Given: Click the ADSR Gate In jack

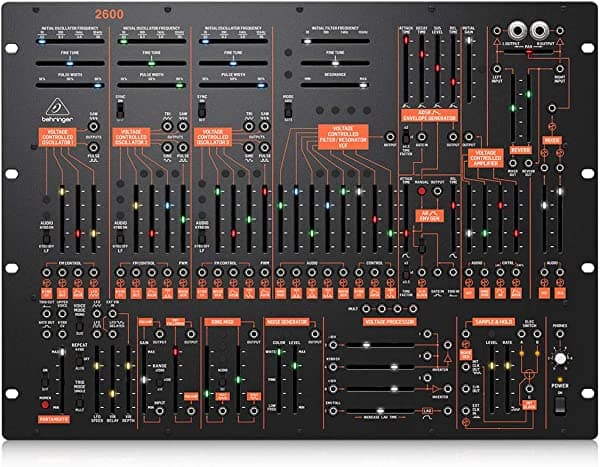Looking at the screenshot, I should (421, 136).
